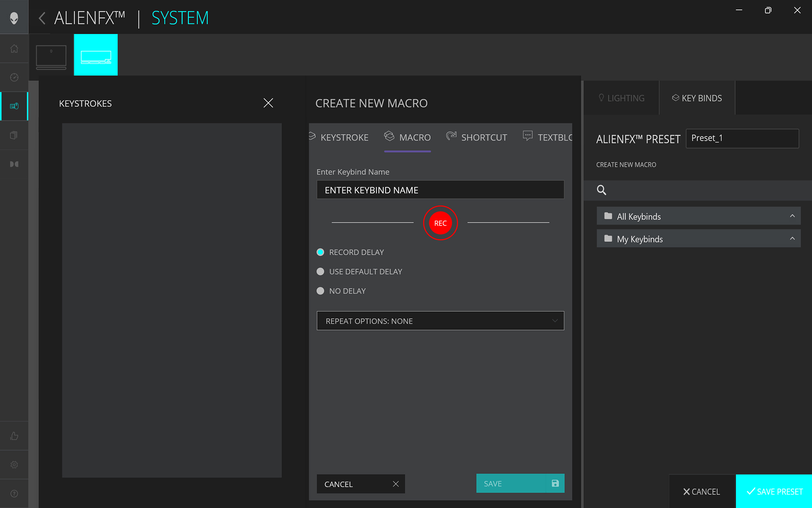Minimize the AlienFX window

(x=739, y=10)
